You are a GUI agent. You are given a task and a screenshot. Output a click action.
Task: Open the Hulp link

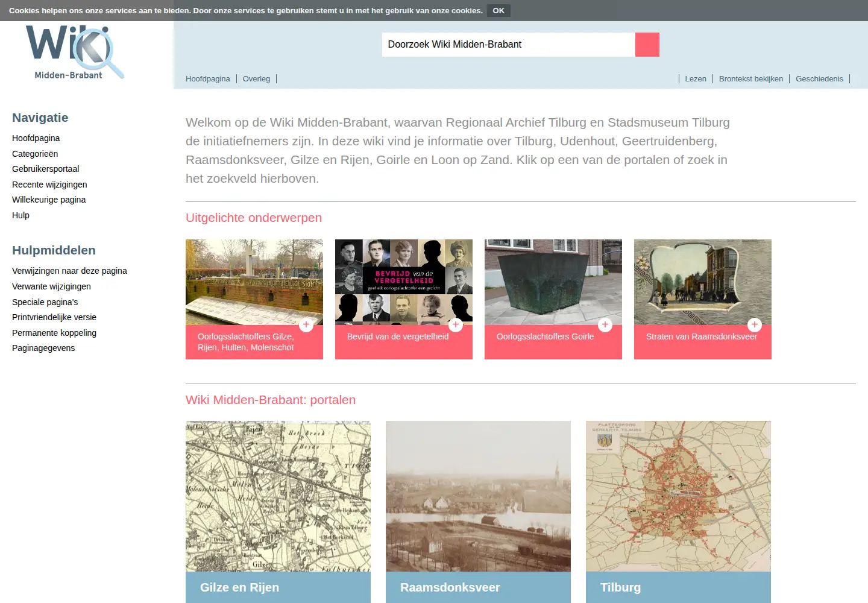tap(20, 215)
